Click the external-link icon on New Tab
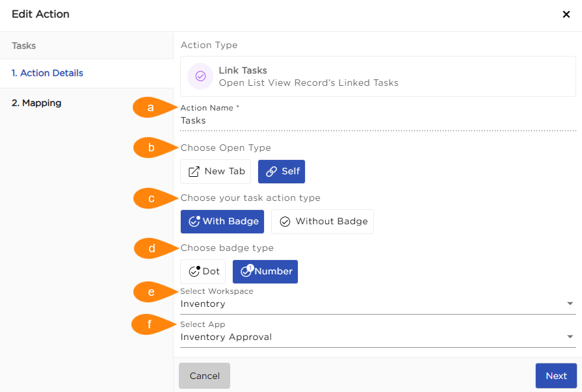 (194, 172)
